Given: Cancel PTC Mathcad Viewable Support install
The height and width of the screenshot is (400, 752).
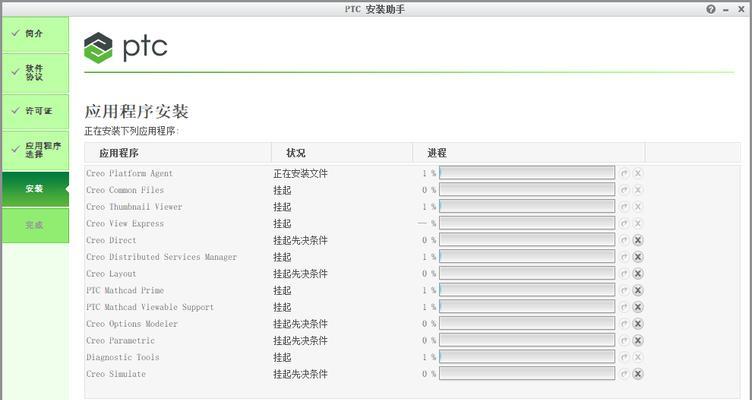Looking at the screenshot, I should 637,307.
